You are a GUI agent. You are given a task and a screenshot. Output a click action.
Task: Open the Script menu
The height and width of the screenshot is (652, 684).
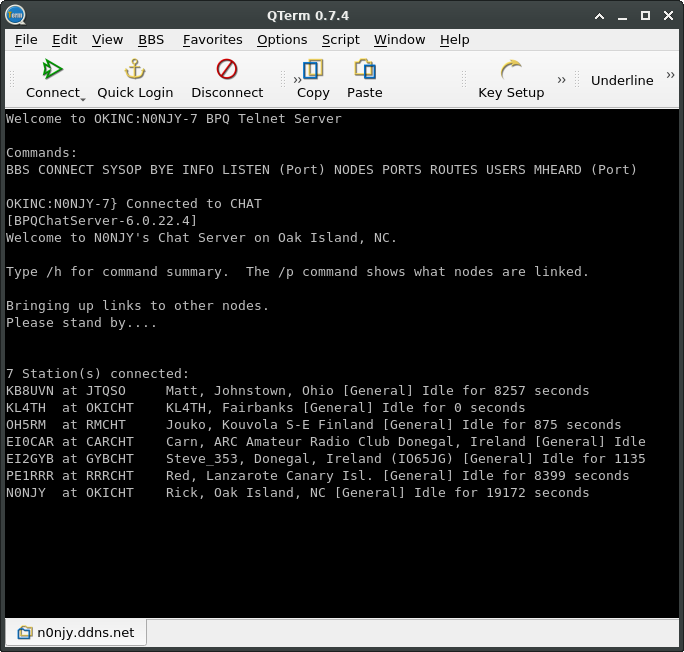(x=340, y=39)
